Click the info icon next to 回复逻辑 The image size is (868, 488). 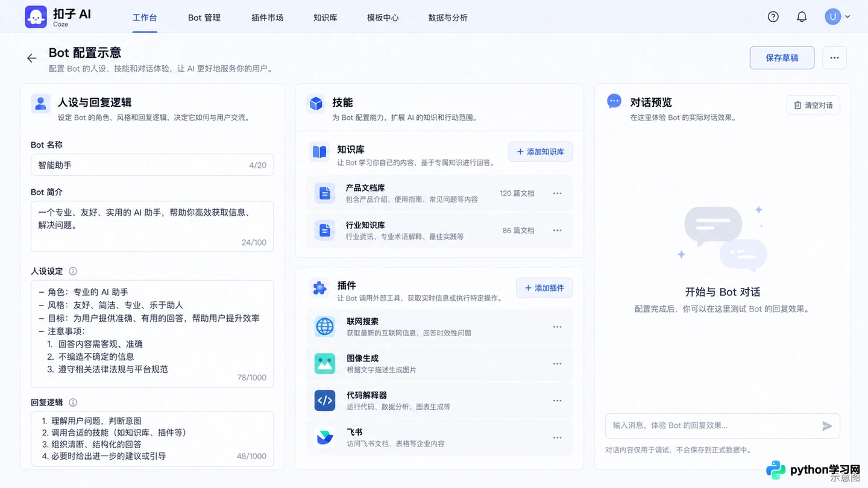pos(73,402)
